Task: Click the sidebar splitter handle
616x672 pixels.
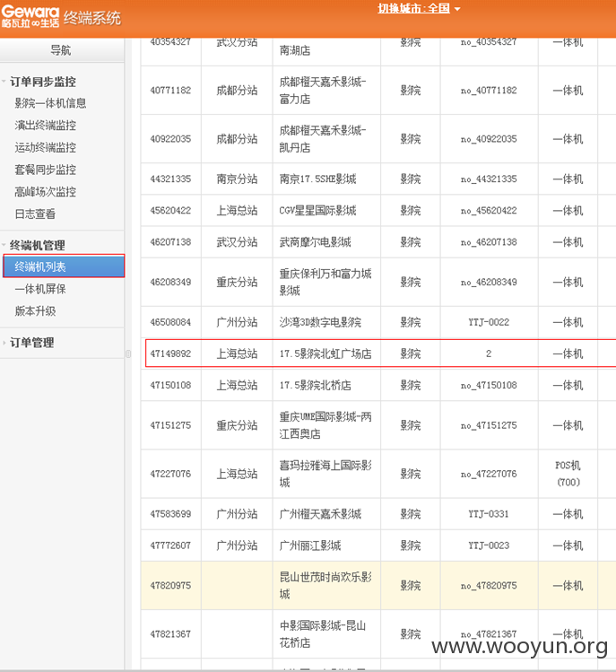Action: pos(128,353)
